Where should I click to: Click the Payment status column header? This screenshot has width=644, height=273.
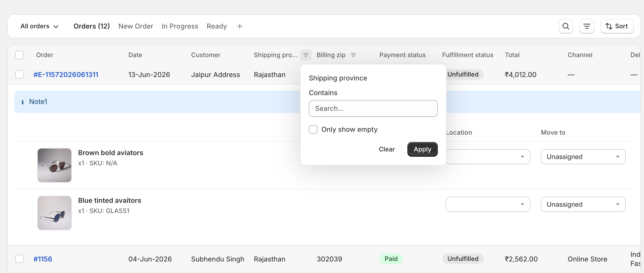coord(402,55)
